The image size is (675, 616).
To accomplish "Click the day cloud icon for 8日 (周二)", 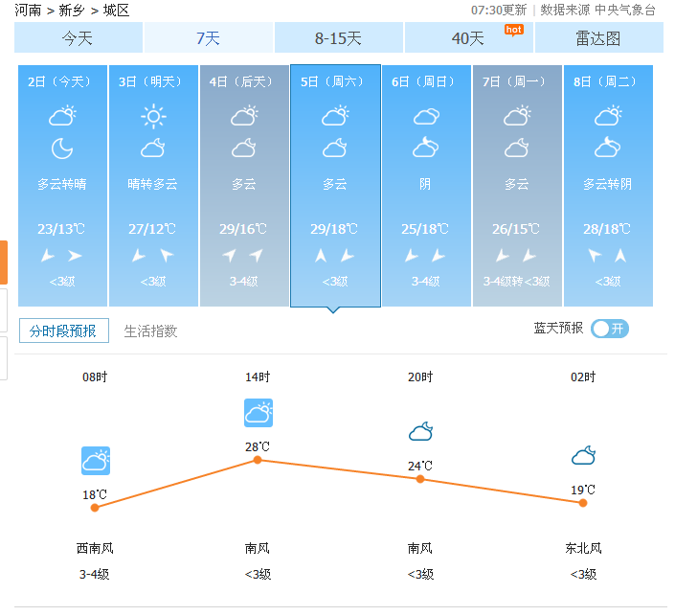I will (x=608, y=117).
